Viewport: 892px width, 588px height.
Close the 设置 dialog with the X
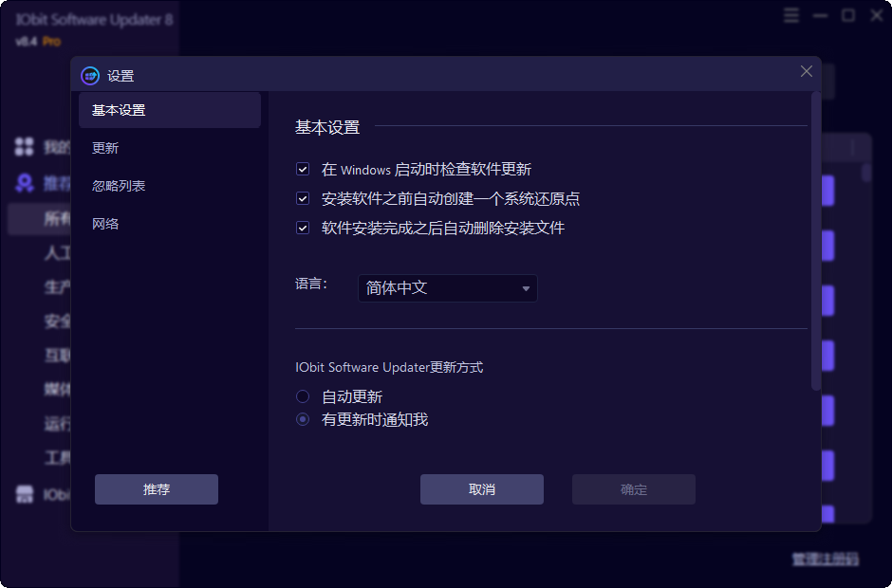[x=806, y=71]
